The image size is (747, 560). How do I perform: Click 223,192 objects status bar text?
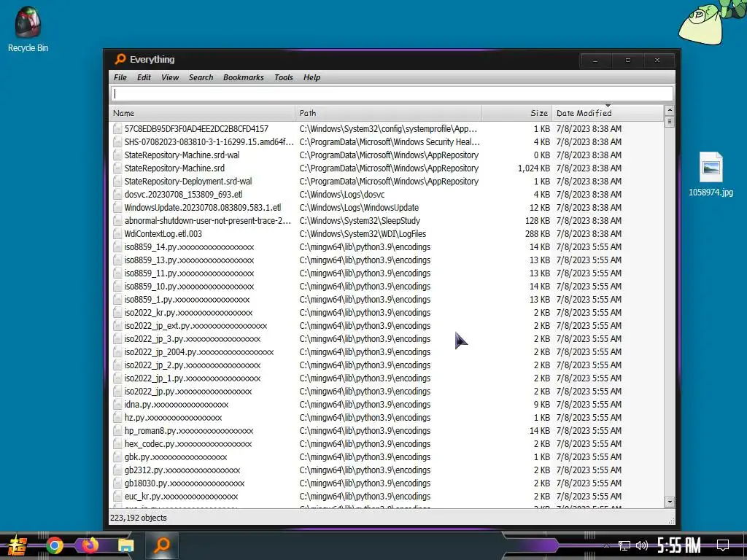tap(139, 518)
